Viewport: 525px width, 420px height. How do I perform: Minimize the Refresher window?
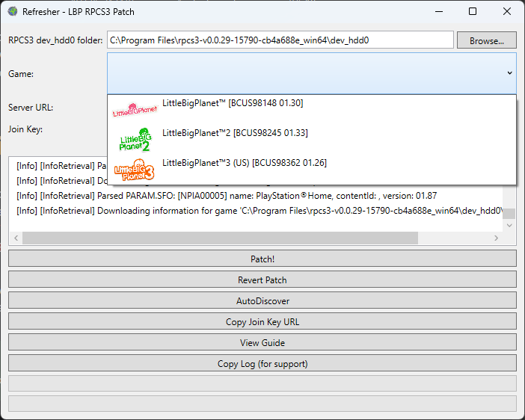[439, 11]
